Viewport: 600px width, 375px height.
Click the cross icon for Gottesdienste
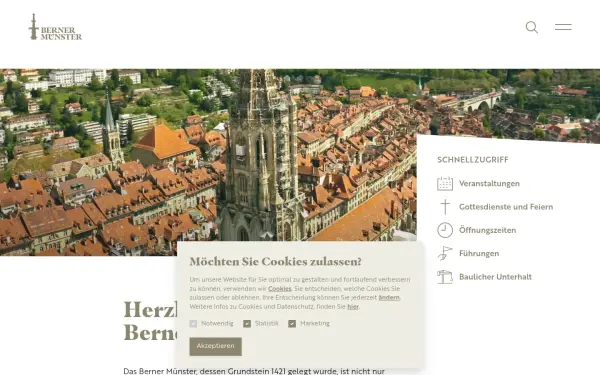tap(445, 207)
